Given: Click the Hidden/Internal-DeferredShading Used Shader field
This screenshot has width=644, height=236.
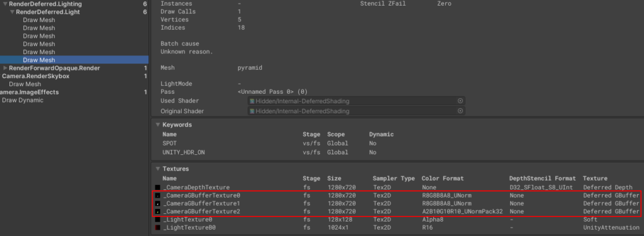Looking at the screenshot, I should [356, 101].
